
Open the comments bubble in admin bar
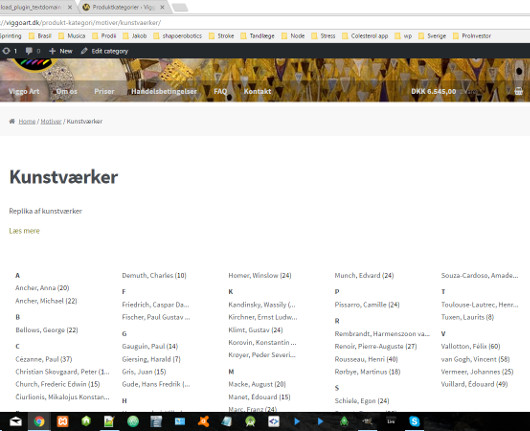[x=33, y=51]
